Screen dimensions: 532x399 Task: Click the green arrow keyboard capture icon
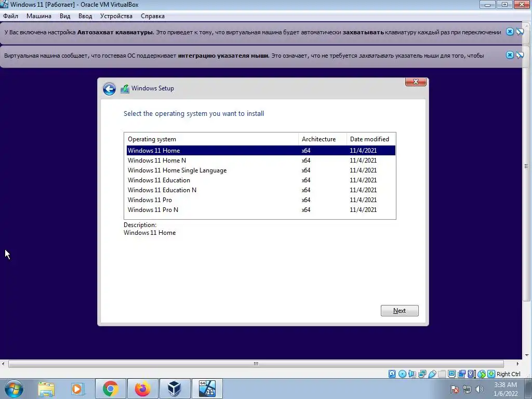coord(491,374)
